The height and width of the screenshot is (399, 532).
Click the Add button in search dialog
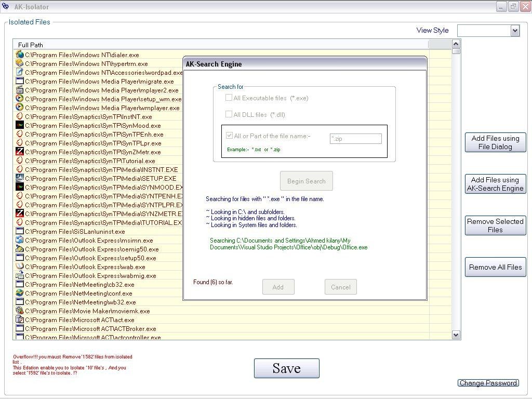(278, 287)
